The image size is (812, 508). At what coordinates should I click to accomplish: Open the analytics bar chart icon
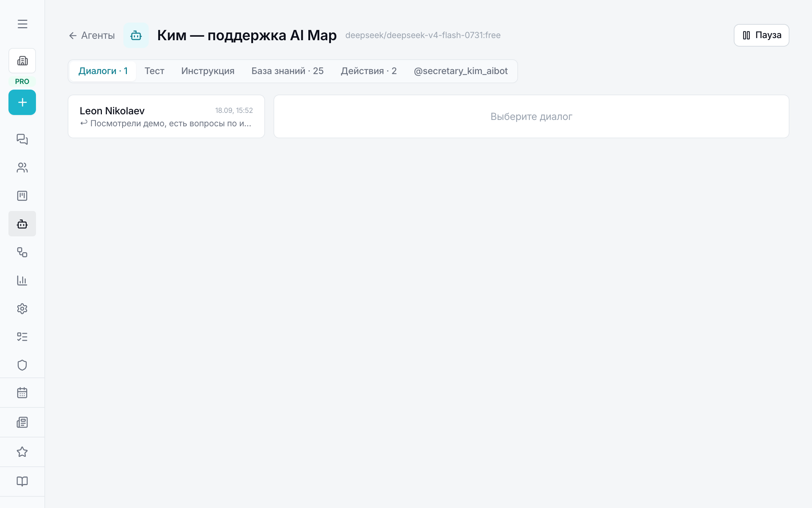pos(22,280)
